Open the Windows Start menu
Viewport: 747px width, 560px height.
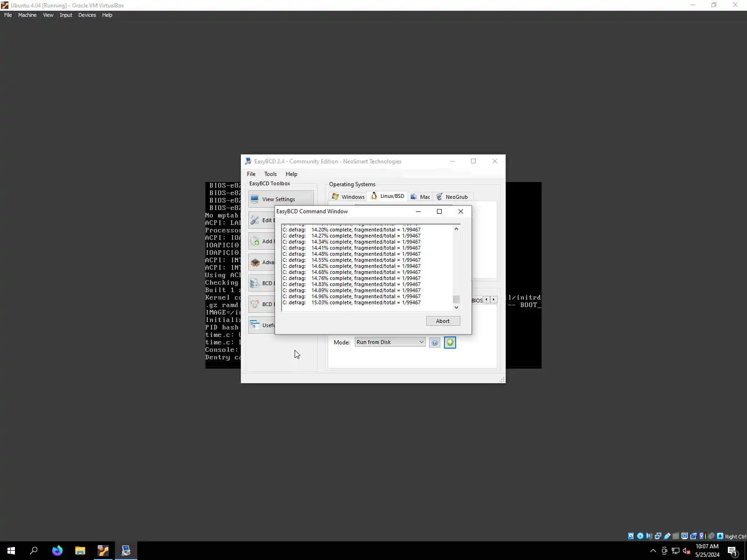(11, 551)
